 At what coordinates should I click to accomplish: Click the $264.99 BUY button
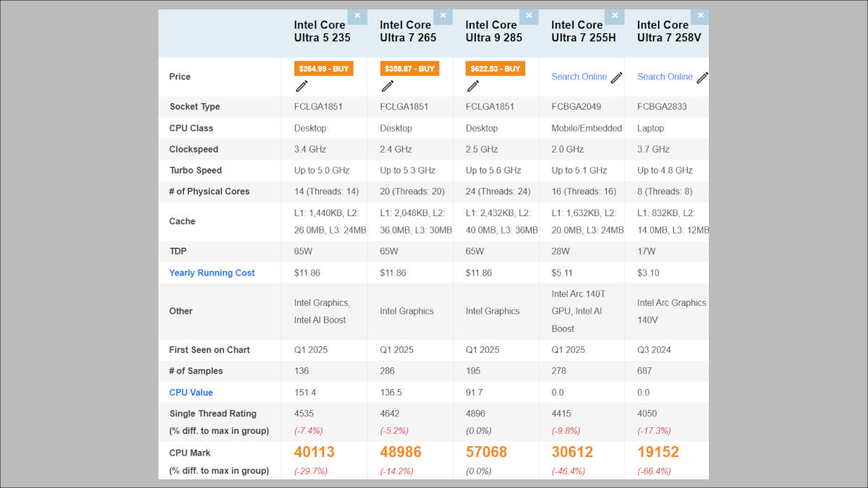click(x=323, y=68)
